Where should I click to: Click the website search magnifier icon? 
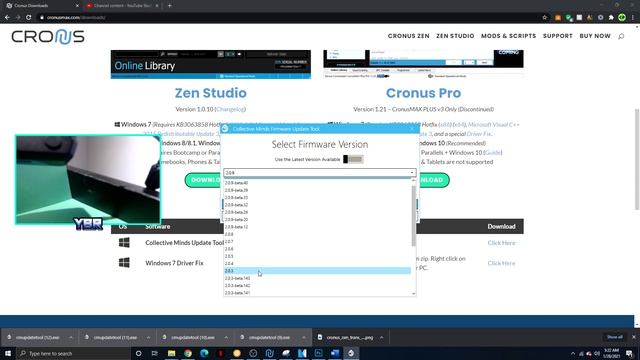tap(621, 36)
